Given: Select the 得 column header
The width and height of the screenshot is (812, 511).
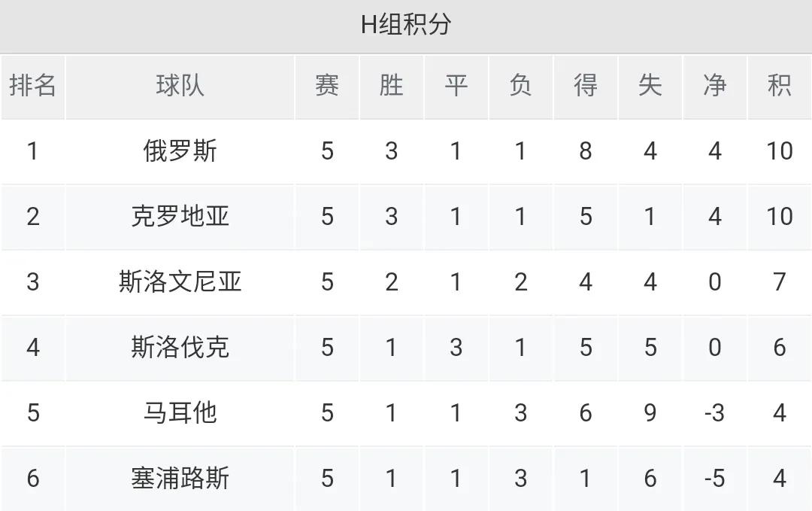Looking at the screenshot, I should coord(585,86).
